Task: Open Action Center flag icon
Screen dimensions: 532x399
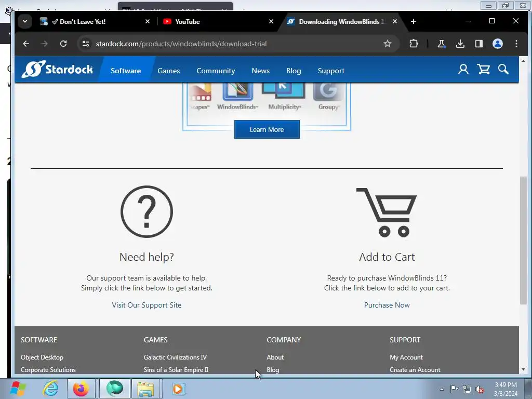Action: [454, 389]
